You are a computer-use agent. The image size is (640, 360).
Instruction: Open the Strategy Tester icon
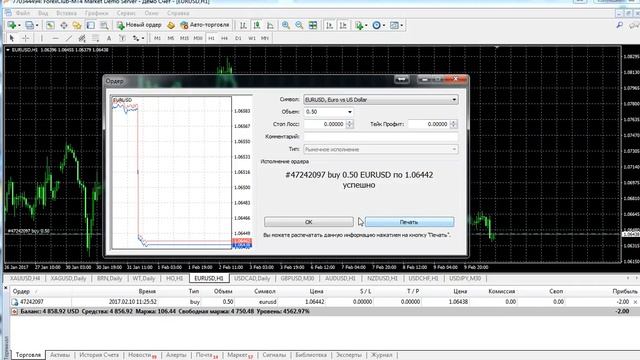coord(104,25)
